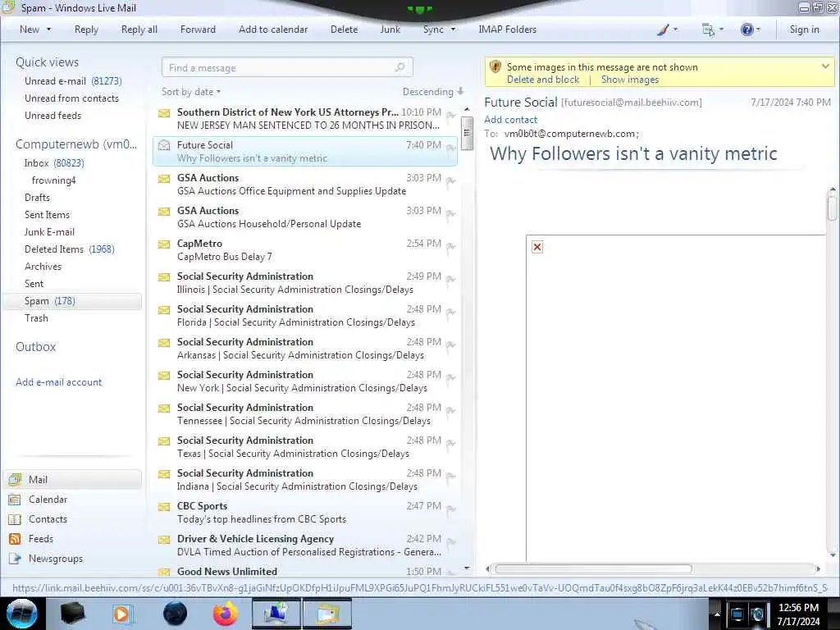Screen dimensions: 840x630
Task: Click Delete in the toolbar
Action: 344,30
